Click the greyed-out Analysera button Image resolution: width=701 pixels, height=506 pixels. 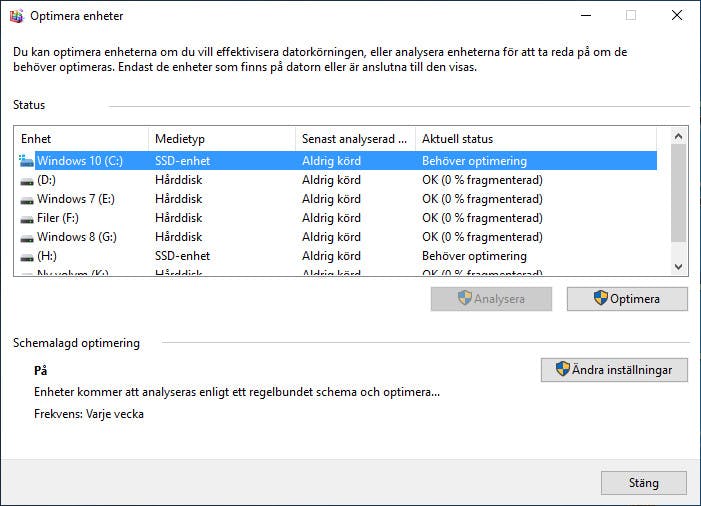(x=491, y=299)
